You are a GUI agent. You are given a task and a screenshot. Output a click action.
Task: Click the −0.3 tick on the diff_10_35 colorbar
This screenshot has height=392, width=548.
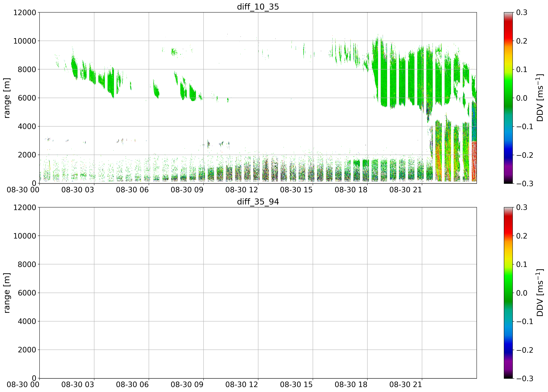coord(525,183)
